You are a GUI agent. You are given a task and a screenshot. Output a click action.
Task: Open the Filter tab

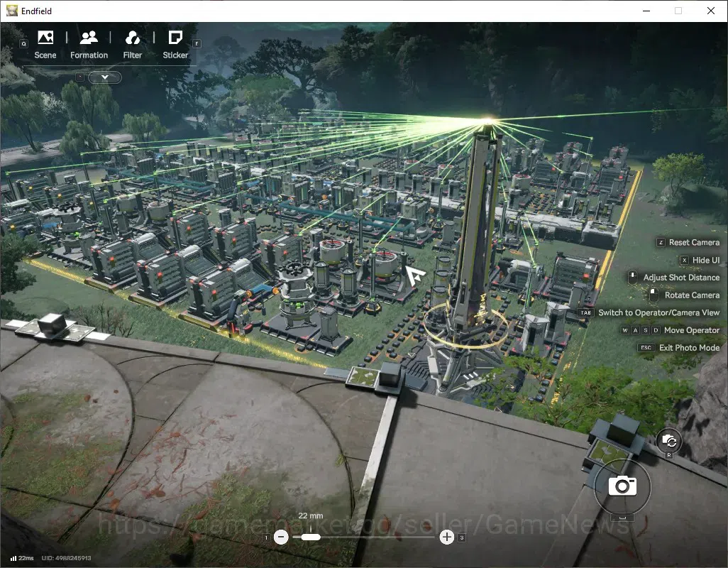pos(132,45)
